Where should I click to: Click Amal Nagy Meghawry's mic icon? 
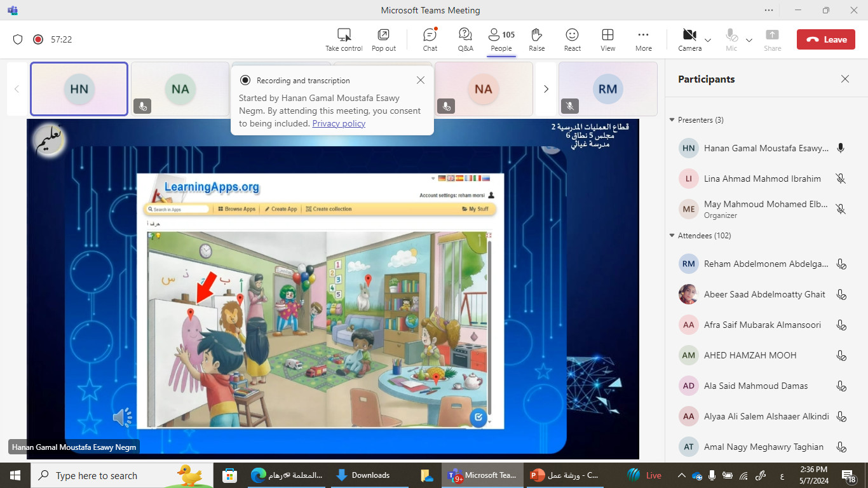coord(841,447)
